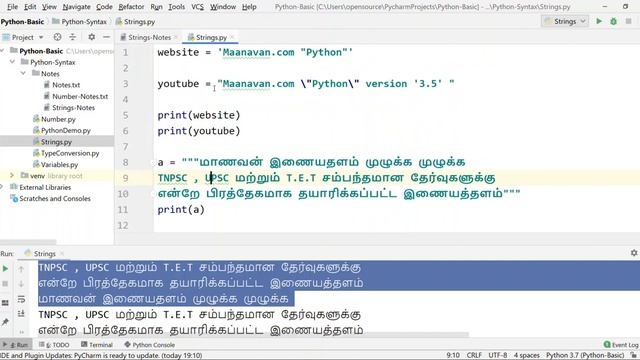The height and width of the screenshot is (360, 640).
Task: Click the 9:10 cursor position indicator
Action: click(x=453, y=355)
